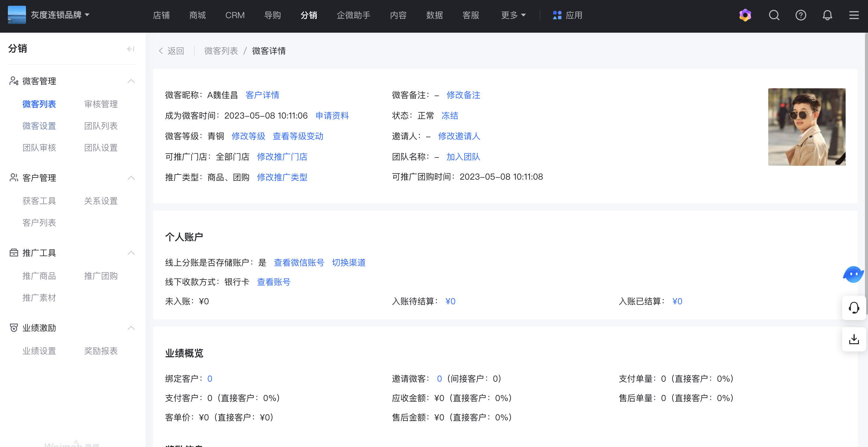This screenshot has height=447, width=868.
Task: Expand the 更多 dropdown menu
Action: pyautogui.click(x=513, y=15)
